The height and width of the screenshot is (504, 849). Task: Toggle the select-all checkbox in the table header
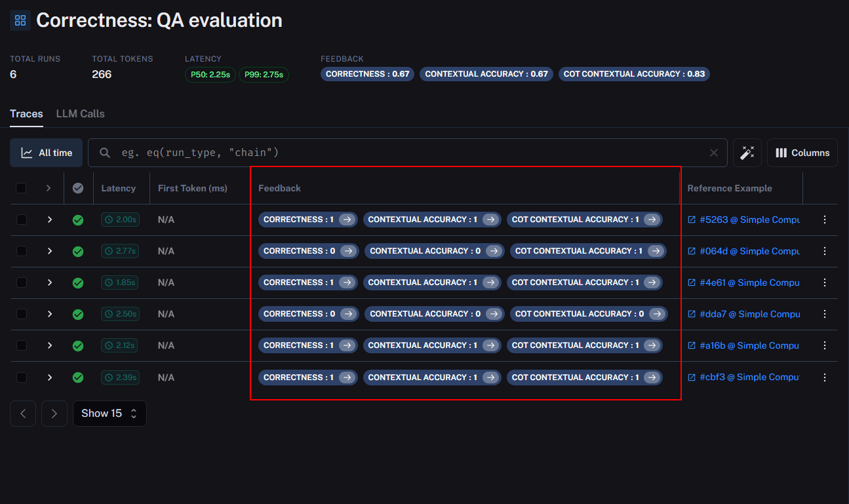(x=21, y=188)
